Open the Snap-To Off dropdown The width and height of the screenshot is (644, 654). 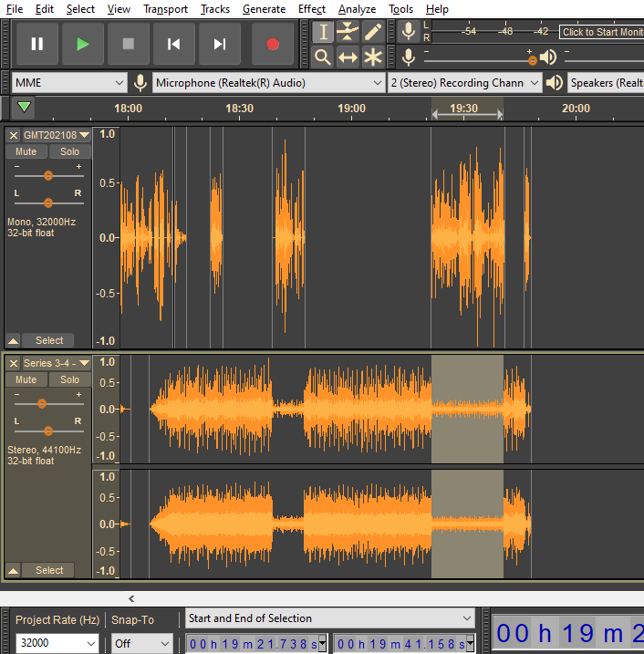pyautogui.click(x=142, y=644)
